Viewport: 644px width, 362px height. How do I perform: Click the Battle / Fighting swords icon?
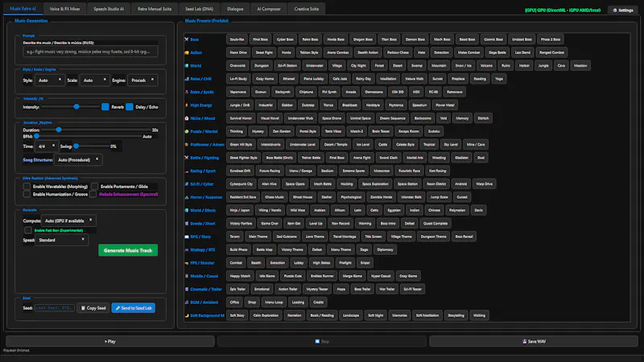pos(187,158)
